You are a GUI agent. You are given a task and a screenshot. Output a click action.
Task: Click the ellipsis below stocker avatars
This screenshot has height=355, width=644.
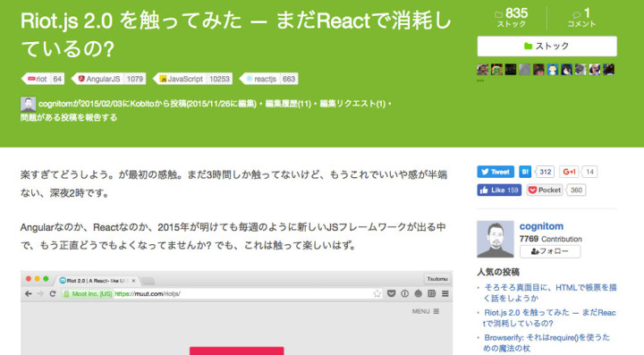pos(480,80)
